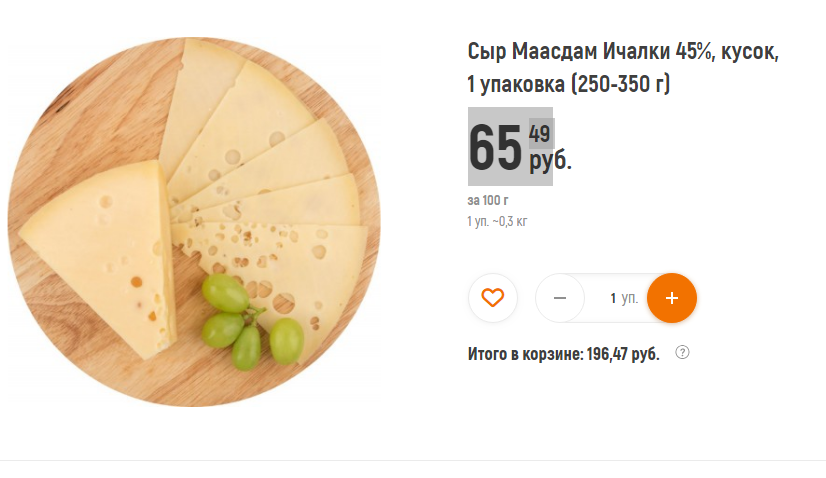Increase quantity with the orange plus button
Image resolution: width=826 pixels, height=478 pixels.
point(672,298)
